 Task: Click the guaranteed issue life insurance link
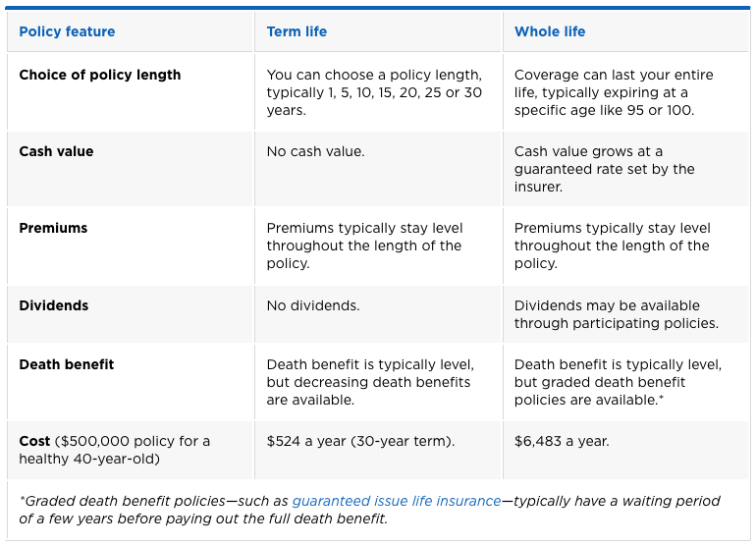(x=397, y=501)
